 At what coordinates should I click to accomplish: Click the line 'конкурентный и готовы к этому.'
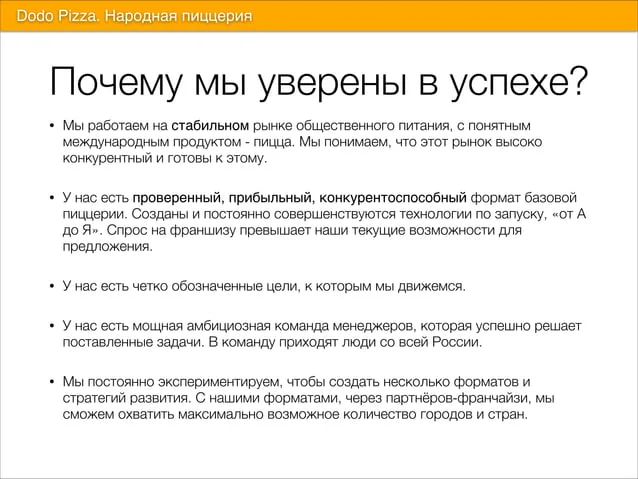[165, 158]
